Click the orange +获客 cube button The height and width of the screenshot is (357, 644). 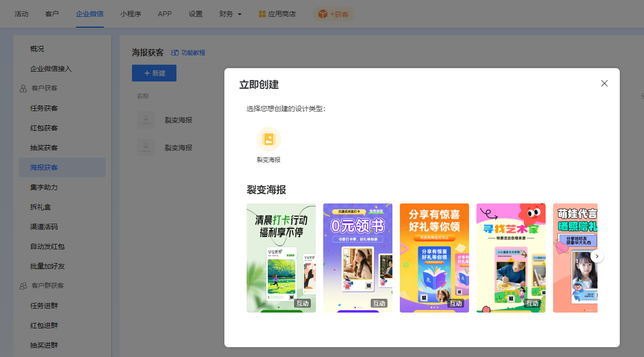(334, 14)
